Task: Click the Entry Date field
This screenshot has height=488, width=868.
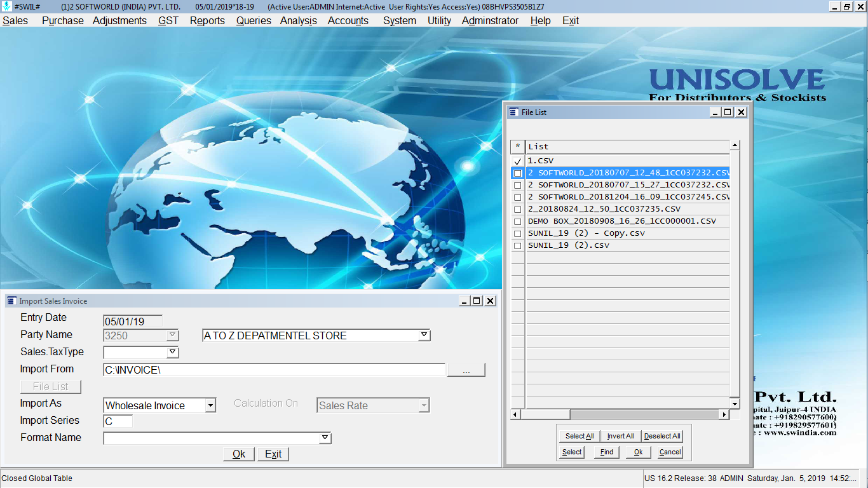Action: tap(133, 322)
